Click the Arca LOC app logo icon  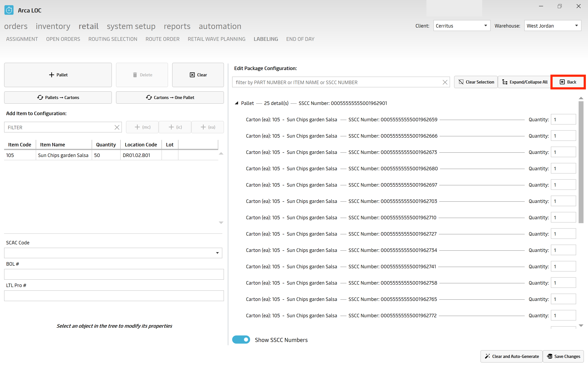(9, 10)
